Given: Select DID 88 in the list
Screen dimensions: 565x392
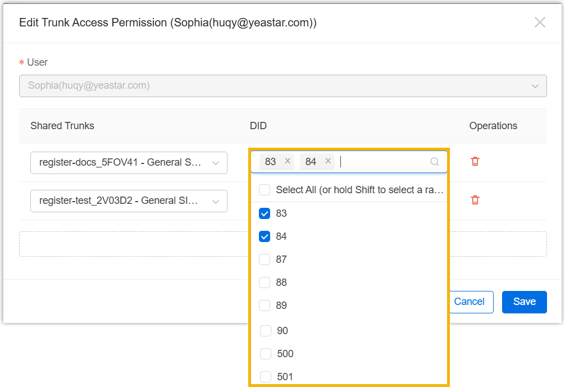Looking at the screenshot, I should 265,282.
